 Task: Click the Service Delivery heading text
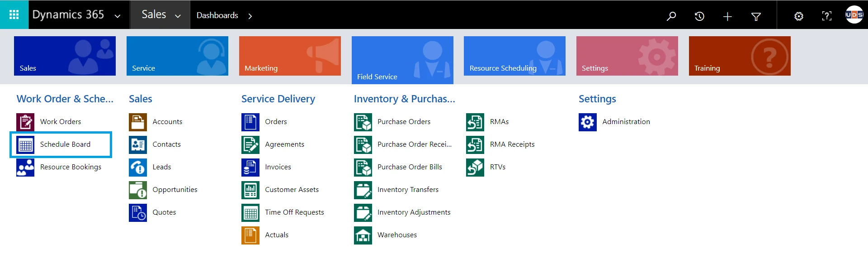pyautogui.click(x=278, y=99)
